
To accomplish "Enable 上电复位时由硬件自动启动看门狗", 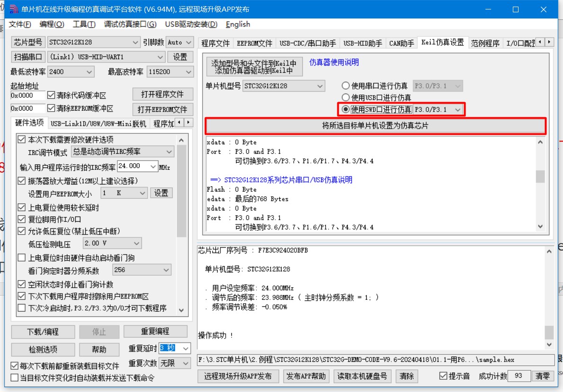I will (22, 258).
